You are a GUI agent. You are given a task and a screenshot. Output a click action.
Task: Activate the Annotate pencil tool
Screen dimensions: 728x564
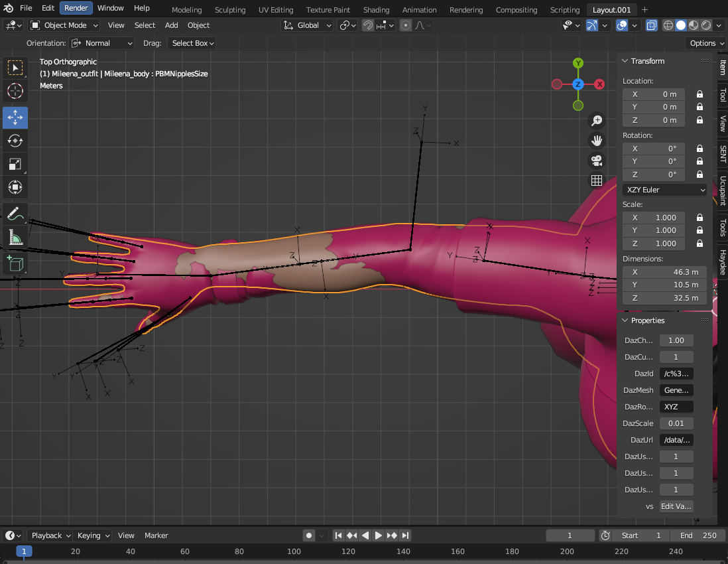pos(15,214)
